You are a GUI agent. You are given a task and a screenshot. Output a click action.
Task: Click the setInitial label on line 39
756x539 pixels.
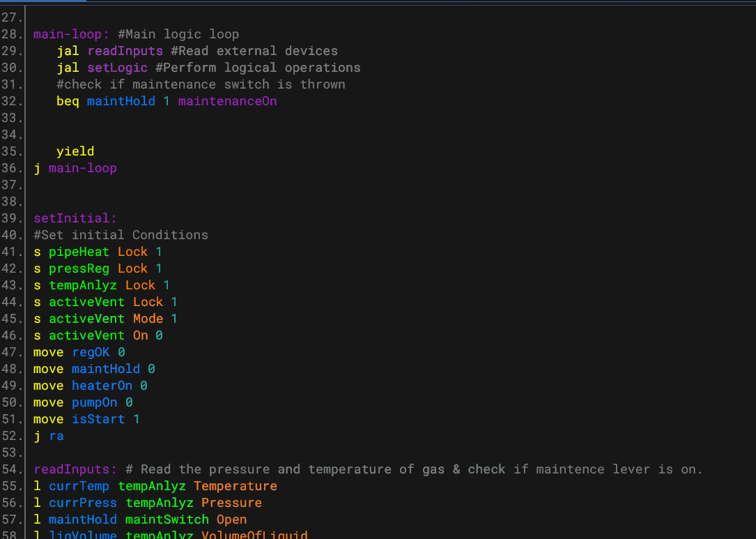tap(75, 218)
